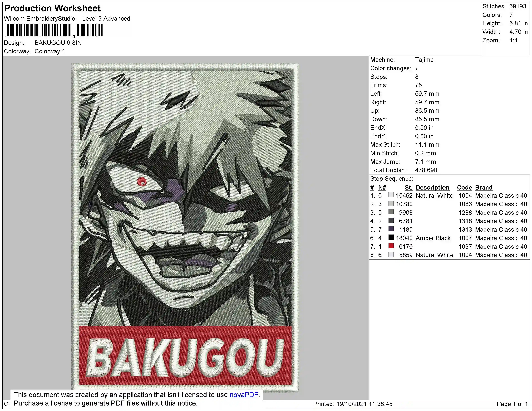Image resolution: width=532 pixels, height=411 pixels.
Task: Click the Stops value 8
Action: (x=417, y=77)
